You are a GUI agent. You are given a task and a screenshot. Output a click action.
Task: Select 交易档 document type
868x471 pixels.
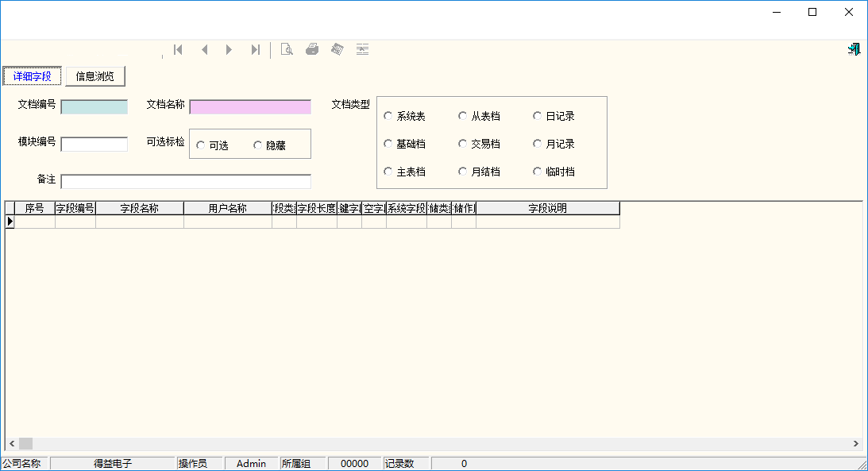tap(480, 143)
